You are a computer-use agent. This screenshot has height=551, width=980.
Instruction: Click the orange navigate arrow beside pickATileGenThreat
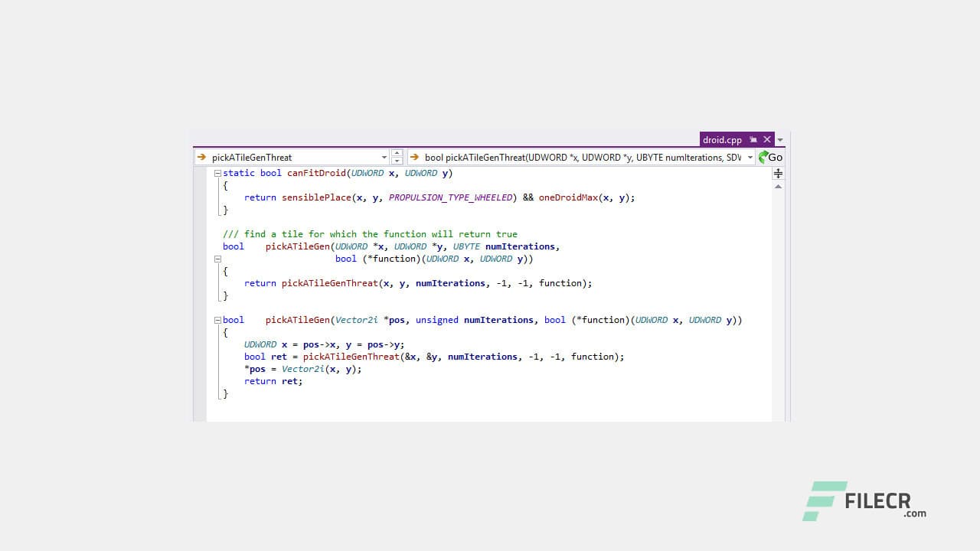[201, 157]
